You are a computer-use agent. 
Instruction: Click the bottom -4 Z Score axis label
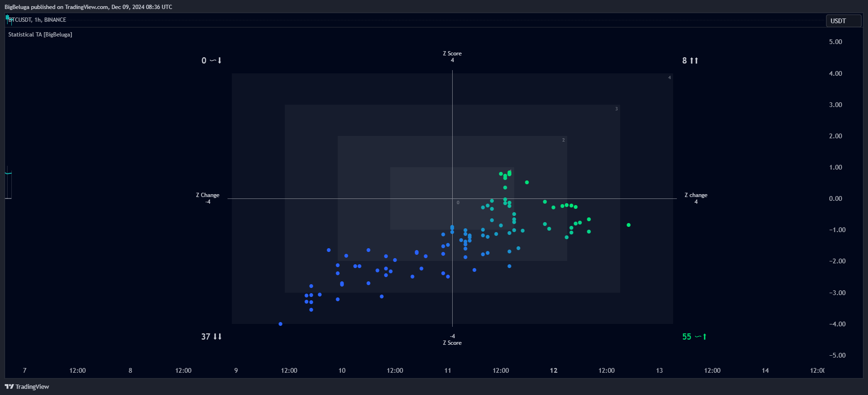click(x=452, y=340)
